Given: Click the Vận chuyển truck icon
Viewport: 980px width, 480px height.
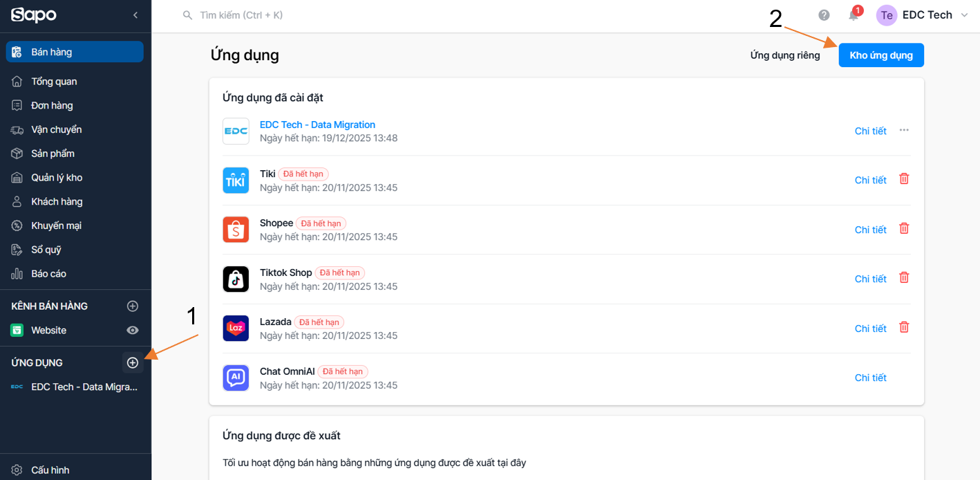Looking at the screenshot, I should point(17,129).
